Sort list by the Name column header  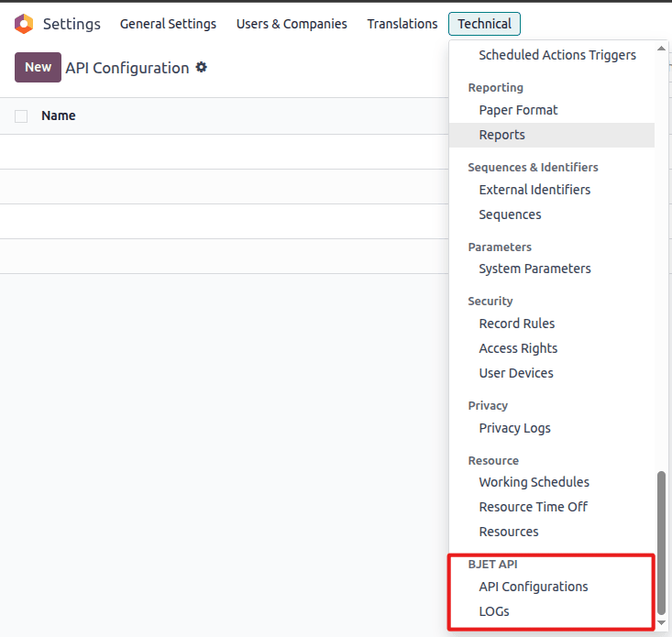click(x=59, y=116)
